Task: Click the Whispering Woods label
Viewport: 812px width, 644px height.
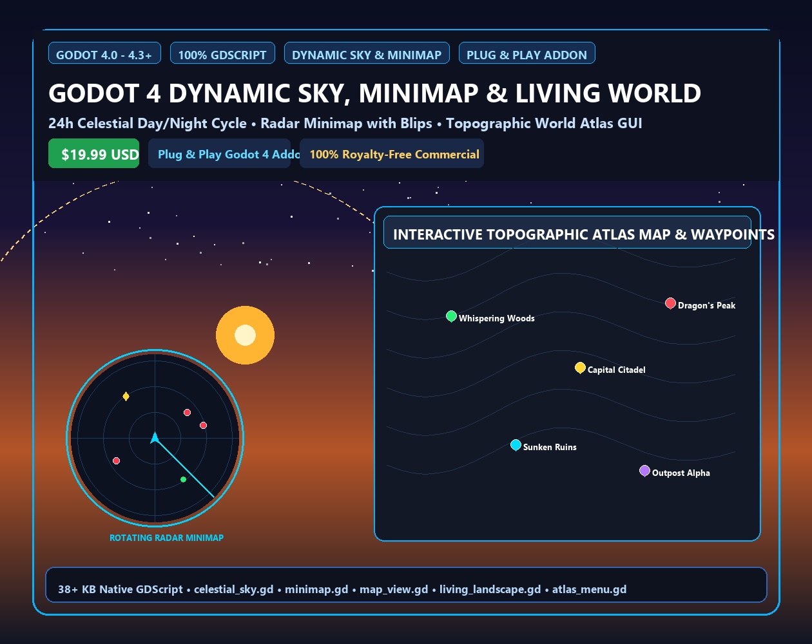Action: coord(497,318)
